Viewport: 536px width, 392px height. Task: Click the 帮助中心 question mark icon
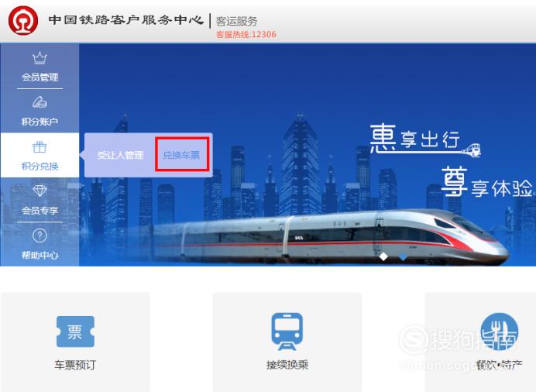pos(40,236)
